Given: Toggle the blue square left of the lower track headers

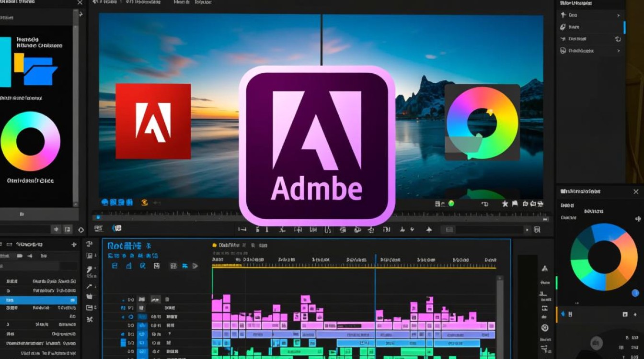Looking at the screenshot, I should pos(123,343).
